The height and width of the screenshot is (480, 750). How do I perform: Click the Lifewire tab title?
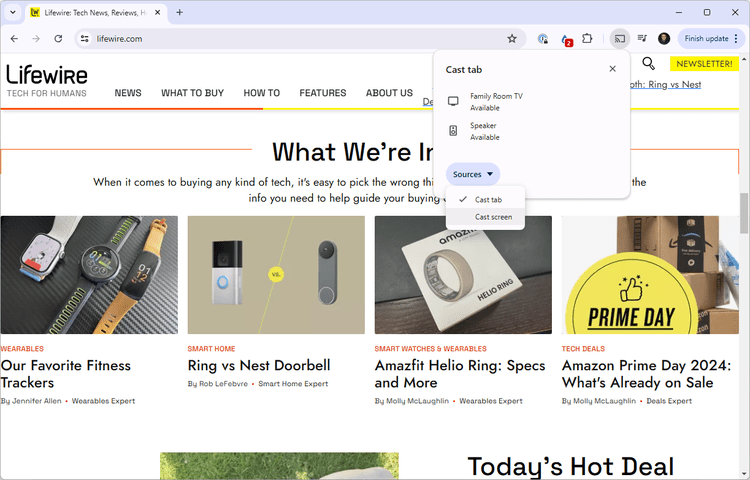(x=95, y=12)
